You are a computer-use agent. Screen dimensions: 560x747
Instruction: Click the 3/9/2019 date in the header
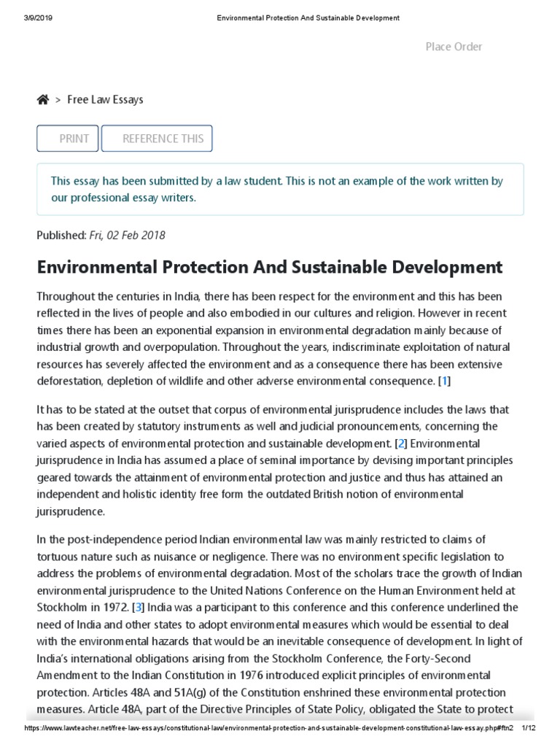pyautogui.click(x=36, y=18)
